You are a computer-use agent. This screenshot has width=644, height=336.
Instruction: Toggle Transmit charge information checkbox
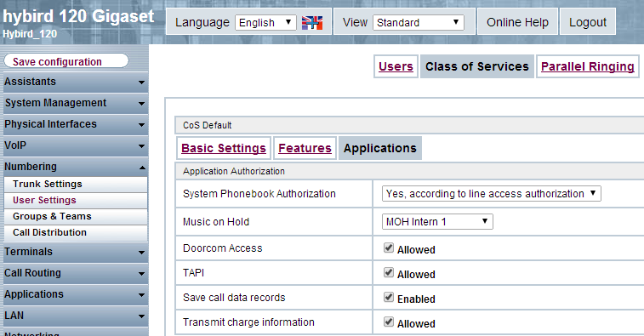tap(389, 322)
